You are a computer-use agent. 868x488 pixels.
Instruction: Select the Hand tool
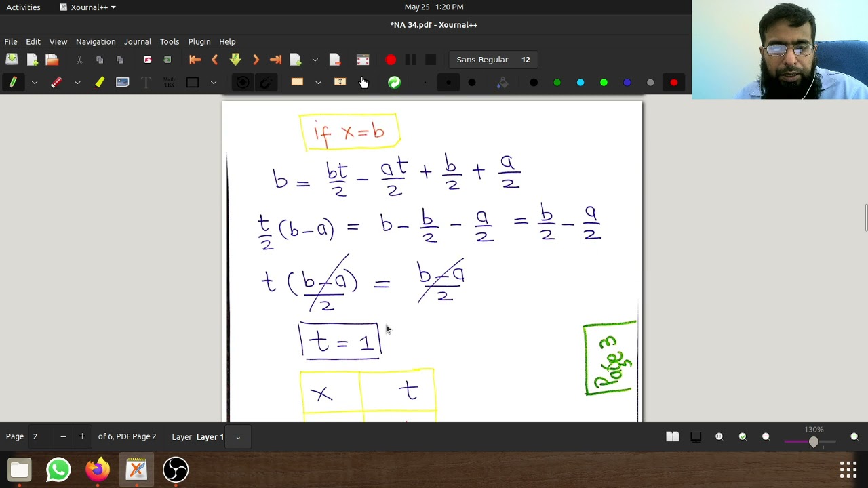pyautogui.click(x=363, y=83)
